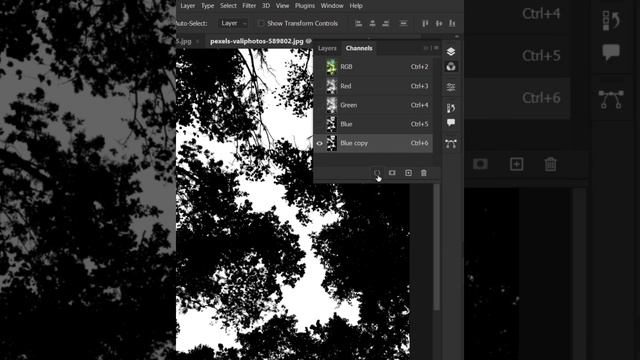Open Comments speech bubble icon
This screenshot has height=360, width=640.
[451, 122]
